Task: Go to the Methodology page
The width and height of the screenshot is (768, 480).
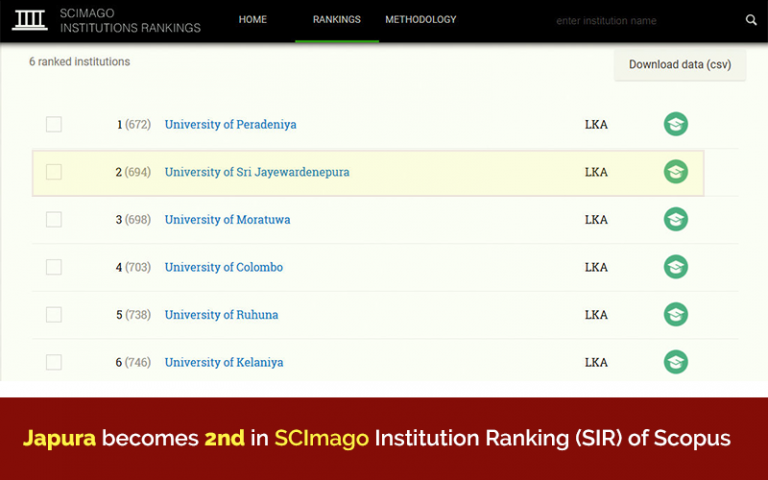Action: 421,20
